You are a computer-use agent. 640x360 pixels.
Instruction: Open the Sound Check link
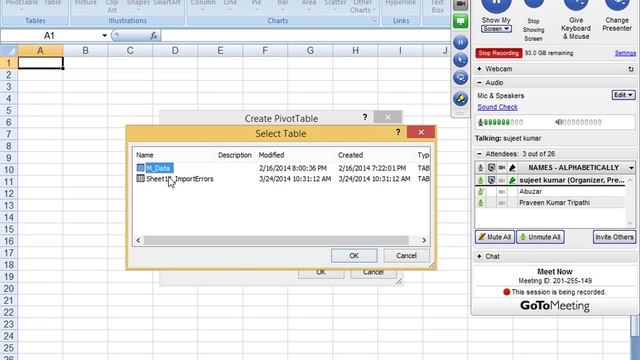pos(497,107)
